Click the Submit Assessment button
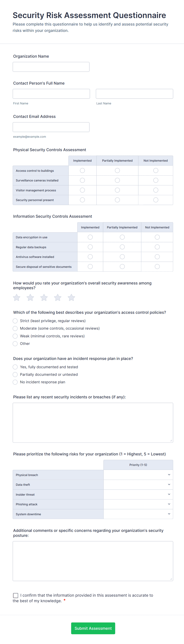184x644 pixels. [93, 628]
